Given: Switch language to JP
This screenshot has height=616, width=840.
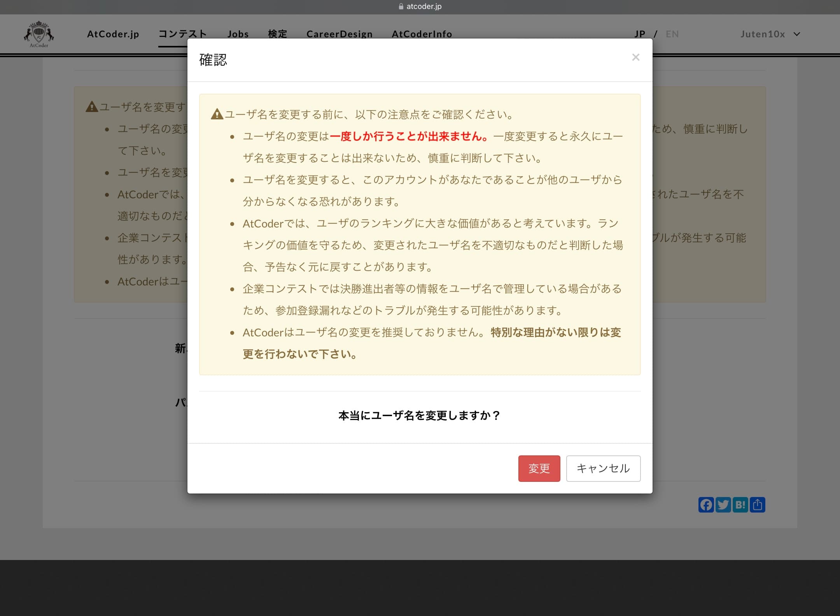Looking at the screenshot, I should click(640, 34).
